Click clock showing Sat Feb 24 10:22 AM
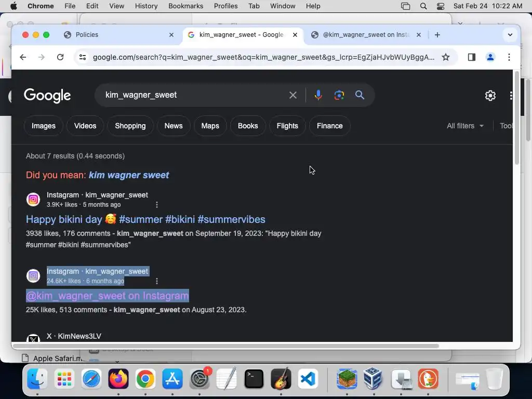Image resolution: width=532 pixels, height=399 pixels. [x=487, y=6]
